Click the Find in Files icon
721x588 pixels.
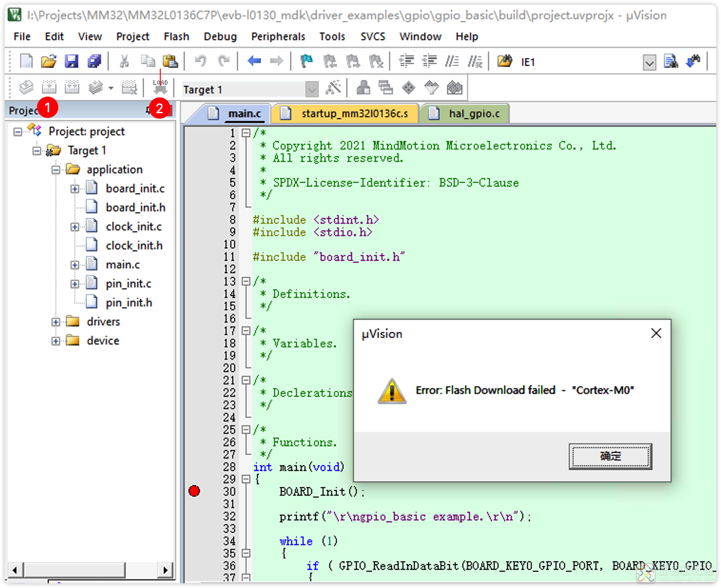tap(505, 61)
